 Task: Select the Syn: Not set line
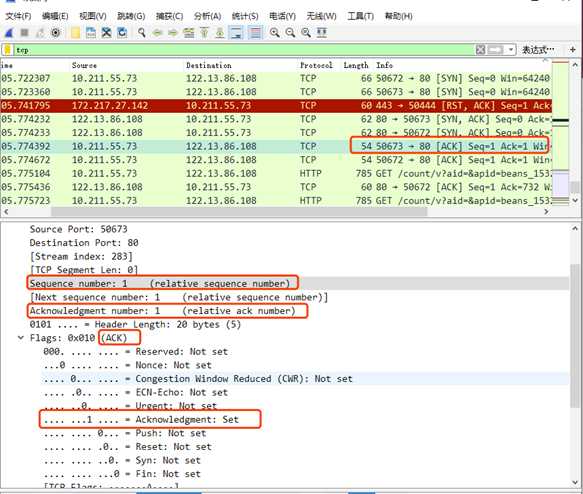[122, 461]
